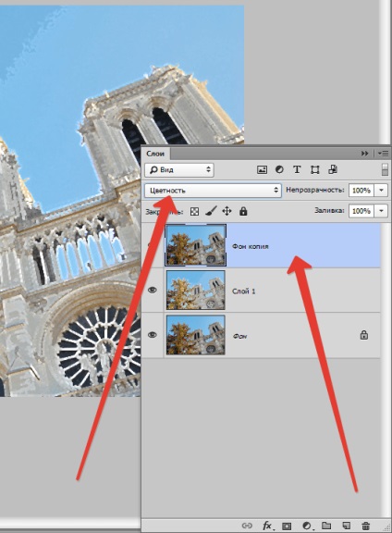Open the fx layer styles button
This screenshot has height=533, width=392.
pyautogui.click(x=268, y=526)
